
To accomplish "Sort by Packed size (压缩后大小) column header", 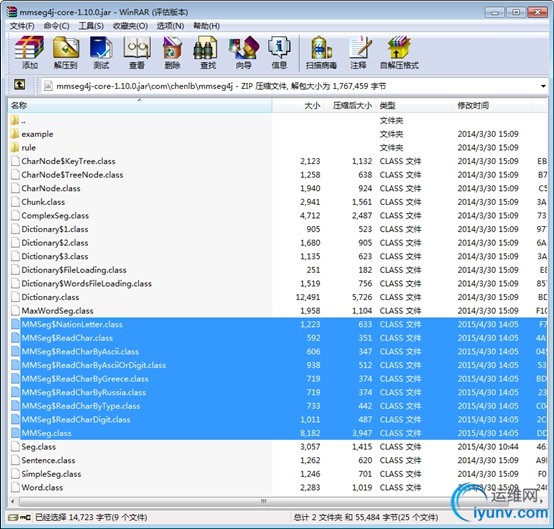I will (349, 105).
